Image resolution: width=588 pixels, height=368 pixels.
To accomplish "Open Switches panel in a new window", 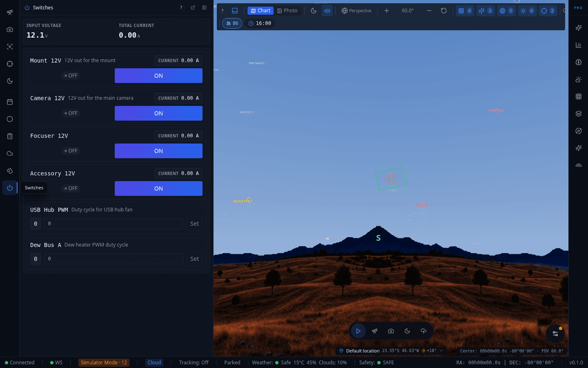I will click(x=193, y=8).
